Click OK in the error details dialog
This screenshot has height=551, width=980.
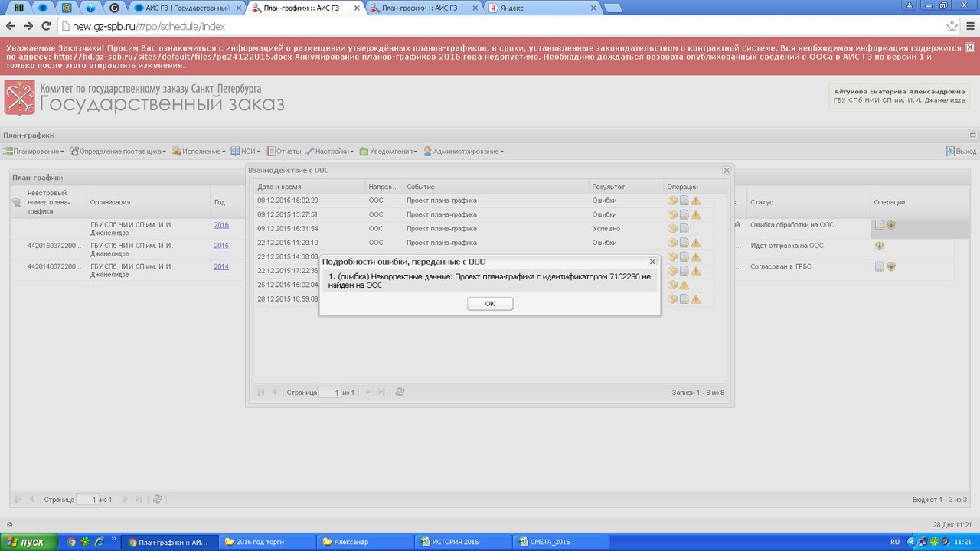point(490,304)
